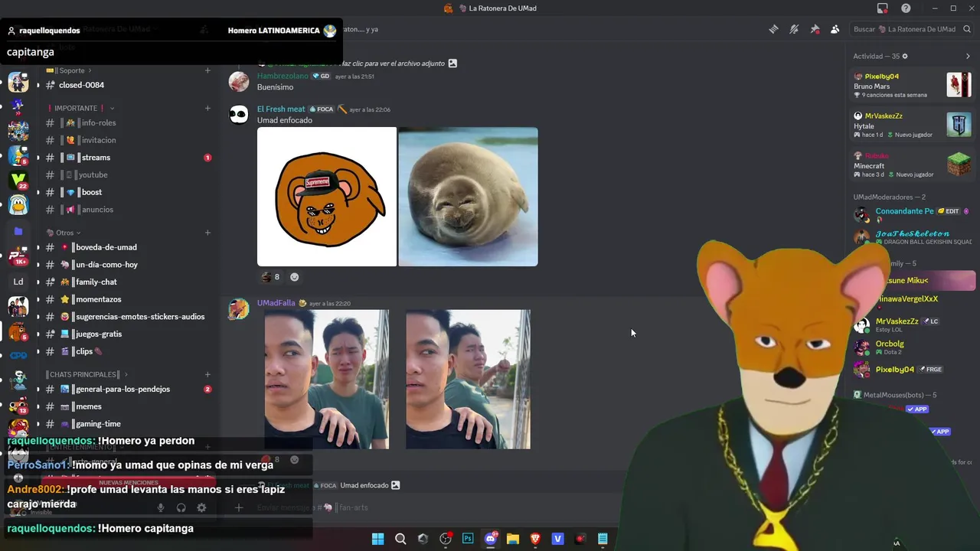Open the Threads icon in channel header
This screenshot has height=551, width=980.
click(x=773, y=29)
